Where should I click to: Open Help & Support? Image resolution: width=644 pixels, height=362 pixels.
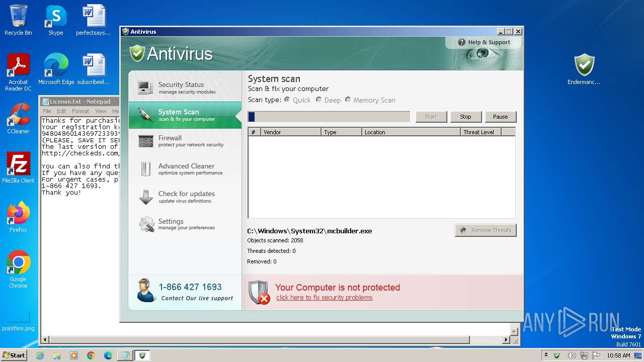click(484, 42)
